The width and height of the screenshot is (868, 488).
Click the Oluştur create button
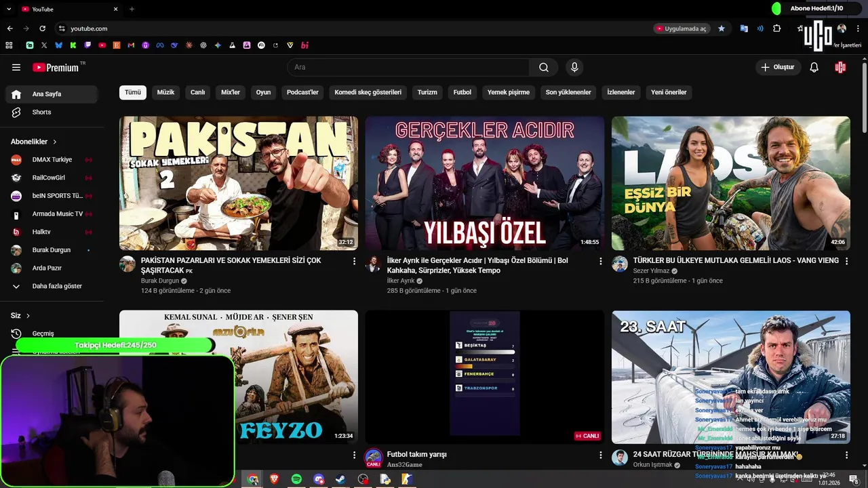click(778, 67)
